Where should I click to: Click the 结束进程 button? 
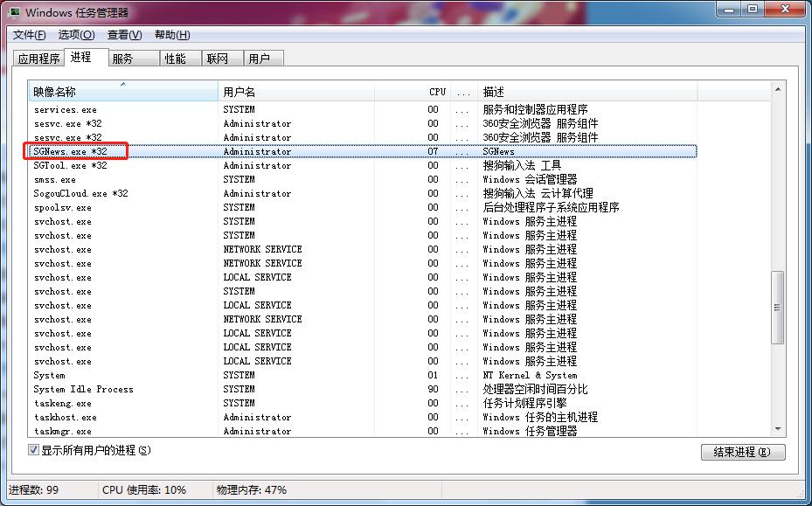pyautogui.click(x=743, y=452)
